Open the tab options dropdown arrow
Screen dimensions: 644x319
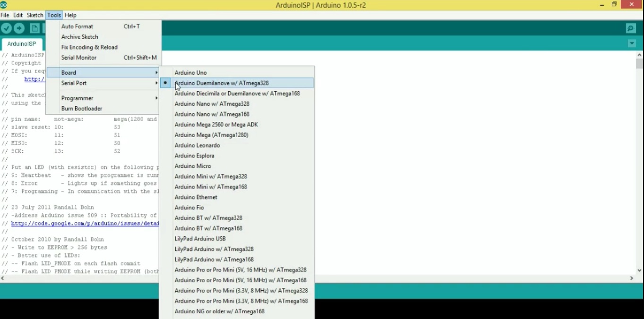pos(632,43)
